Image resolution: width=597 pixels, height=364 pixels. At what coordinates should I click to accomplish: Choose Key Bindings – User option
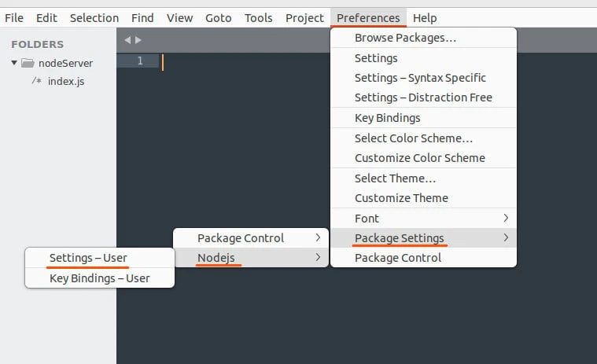pos(99,278)
